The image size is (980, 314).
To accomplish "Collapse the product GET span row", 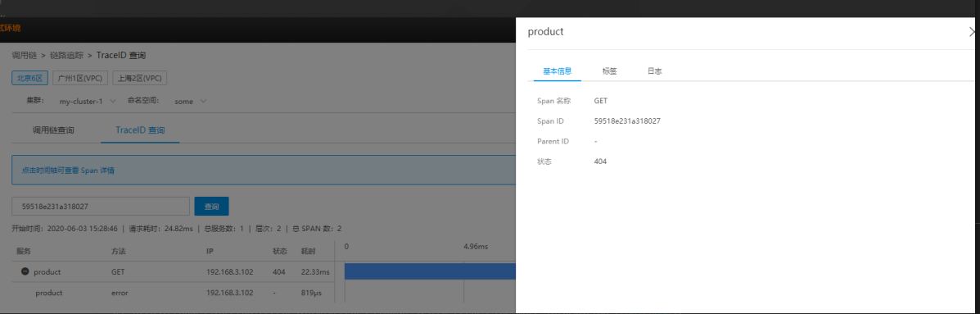I will pyautogui.click(x=25, y=272).
